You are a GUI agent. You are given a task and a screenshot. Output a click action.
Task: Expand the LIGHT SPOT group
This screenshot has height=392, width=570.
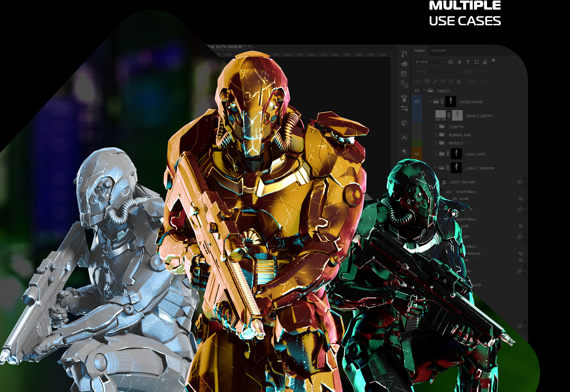point(436,154)
